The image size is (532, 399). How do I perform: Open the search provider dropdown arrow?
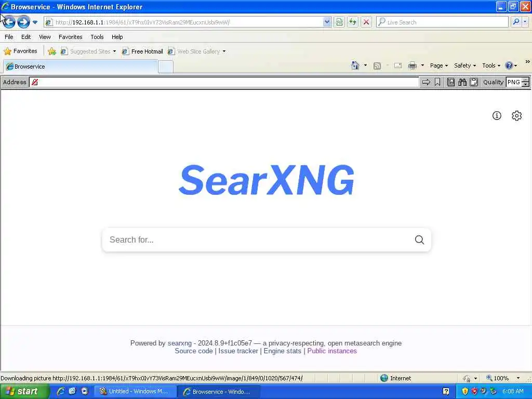coord(525,22)
